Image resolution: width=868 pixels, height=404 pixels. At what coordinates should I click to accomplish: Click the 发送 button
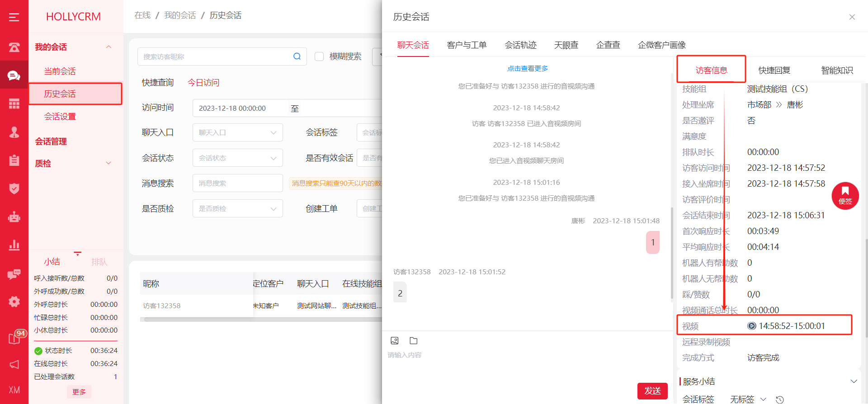point(652,391)
